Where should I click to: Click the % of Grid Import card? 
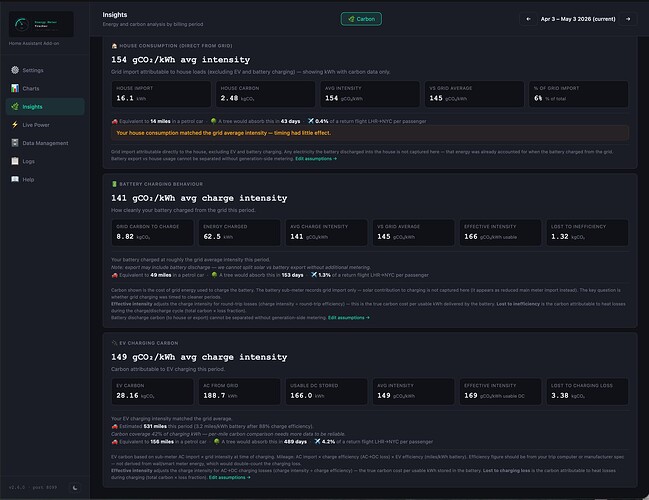pyautogui.click(x=579, y=94)
